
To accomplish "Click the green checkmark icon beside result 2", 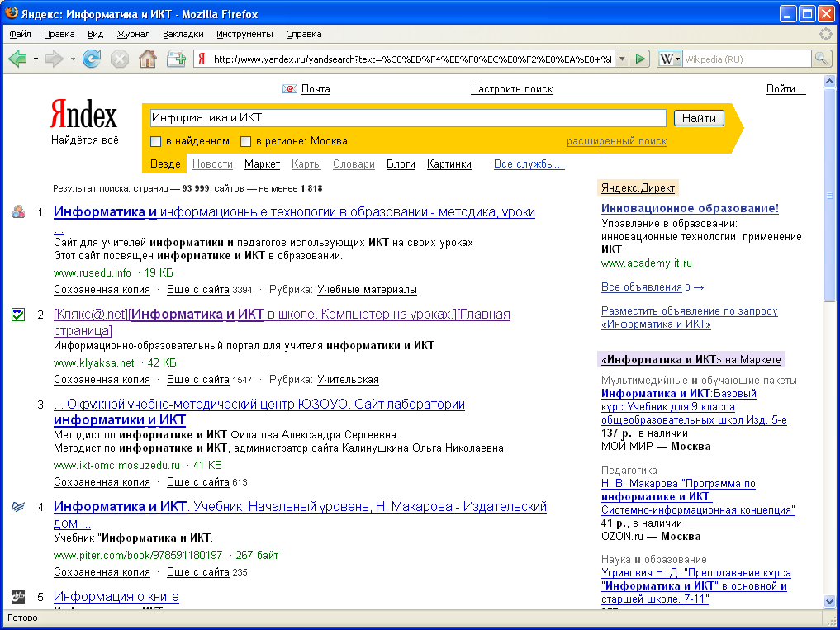I will 18,315.
